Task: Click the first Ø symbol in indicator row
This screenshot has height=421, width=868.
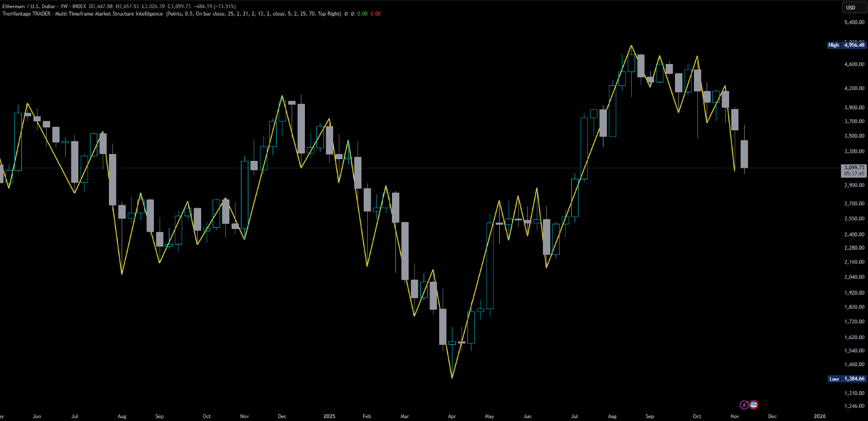Action: pyautogui.click(x=346, y=13)
